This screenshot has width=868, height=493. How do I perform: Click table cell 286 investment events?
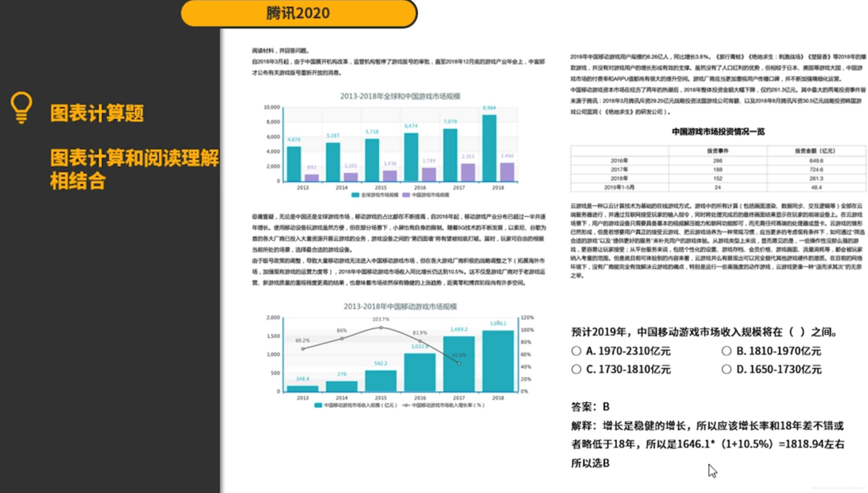pos(718,160)
